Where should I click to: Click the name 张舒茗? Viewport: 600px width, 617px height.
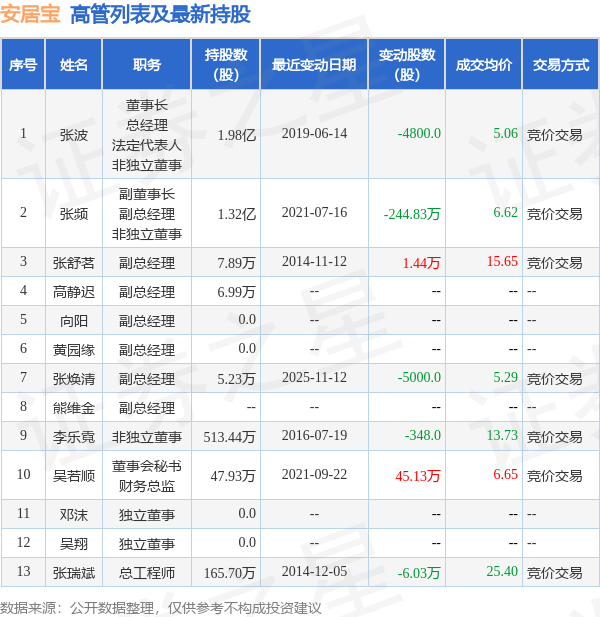point(74,262)
